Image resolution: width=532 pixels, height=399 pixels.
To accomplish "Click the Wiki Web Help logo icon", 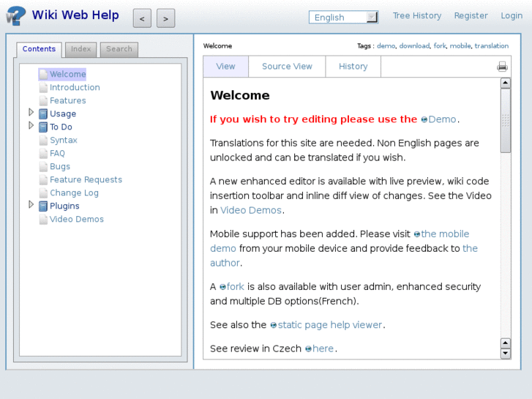I will (x=15, y=16).
